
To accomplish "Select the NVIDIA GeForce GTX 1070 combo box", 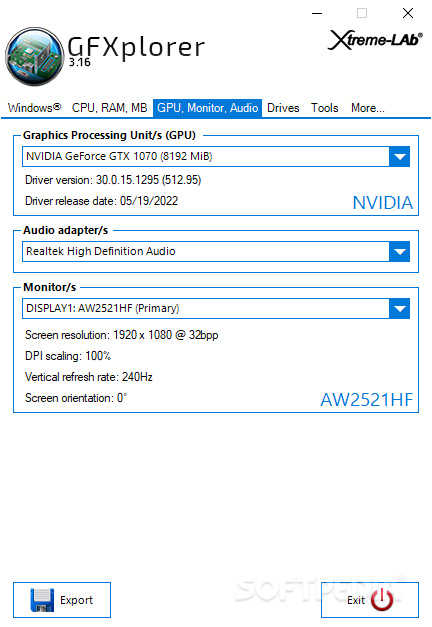I will [x=216, y=156].
